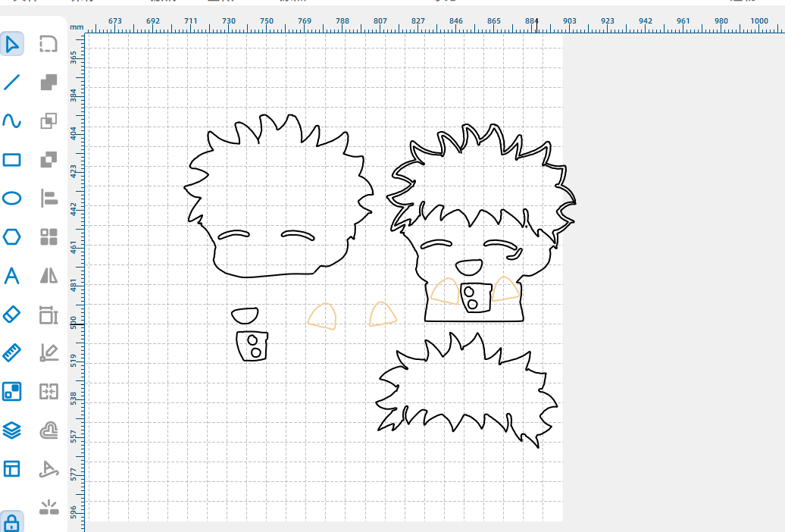
Task: Pick the curve drawing tool
Action: [12, 121]
